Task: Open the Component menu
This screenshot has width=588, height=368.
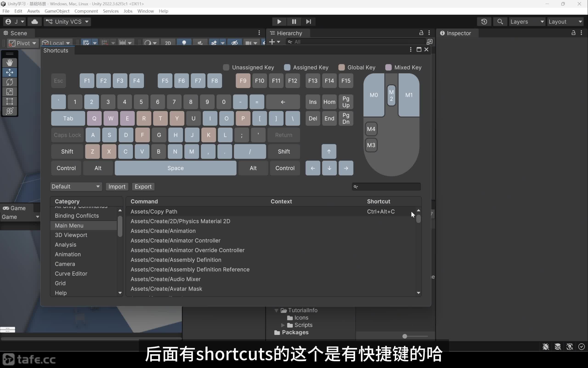Action: [86, 11]
